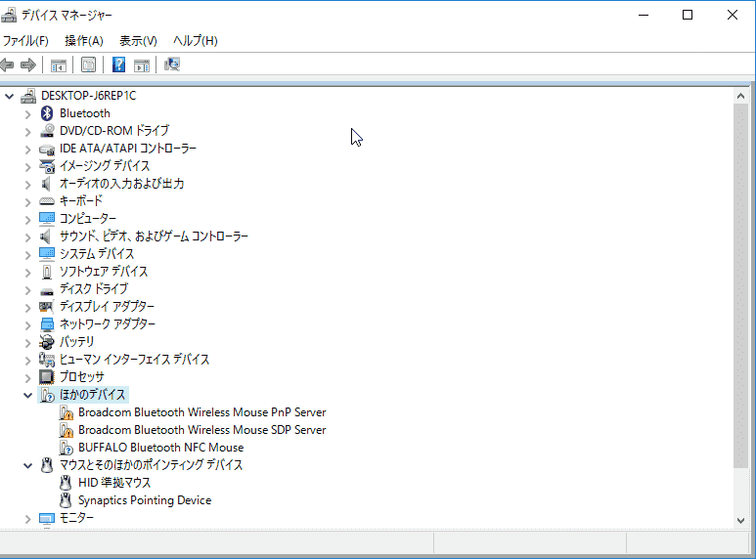The image size is (756, 559).
Task: Expand the ネットワーク アダプター category
Action: pos(28,324)
